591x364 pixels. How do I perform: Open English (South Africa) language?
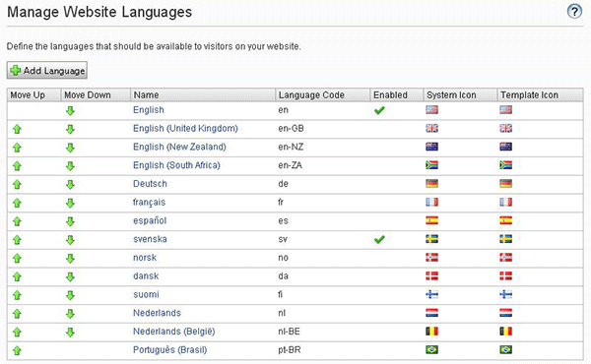[x=176, y=165]
